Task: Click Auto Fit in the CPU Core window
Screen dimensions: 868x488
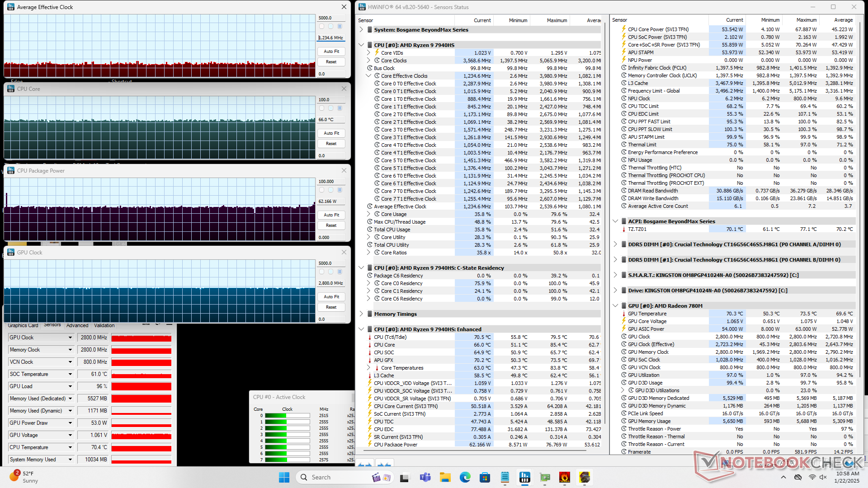Action: click(331, 133)
